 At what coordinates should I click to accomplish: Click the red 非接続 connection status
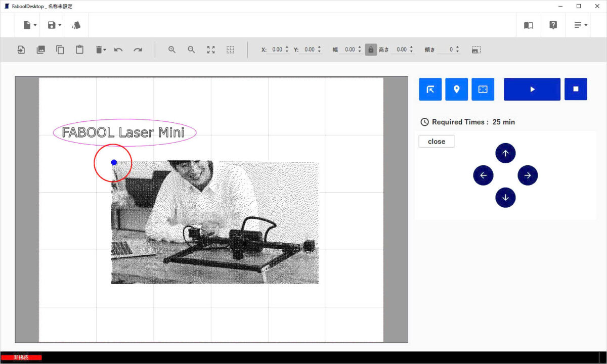coord(21,357)
